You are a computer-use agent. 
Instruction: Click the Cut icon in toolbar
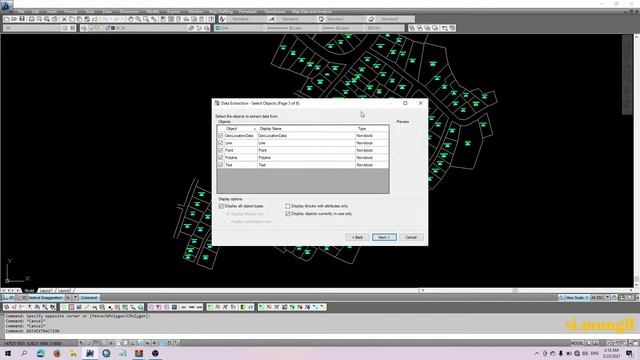coord(64,19)
